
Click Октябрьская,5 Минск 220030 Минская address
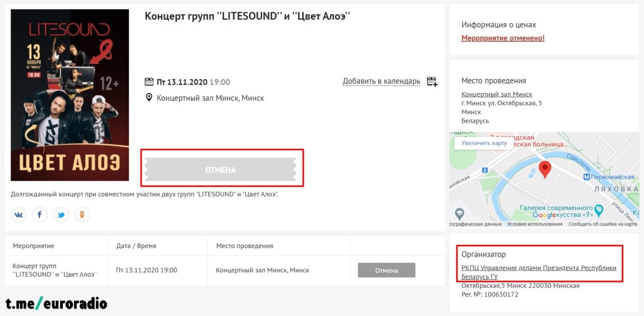point(520,285)
